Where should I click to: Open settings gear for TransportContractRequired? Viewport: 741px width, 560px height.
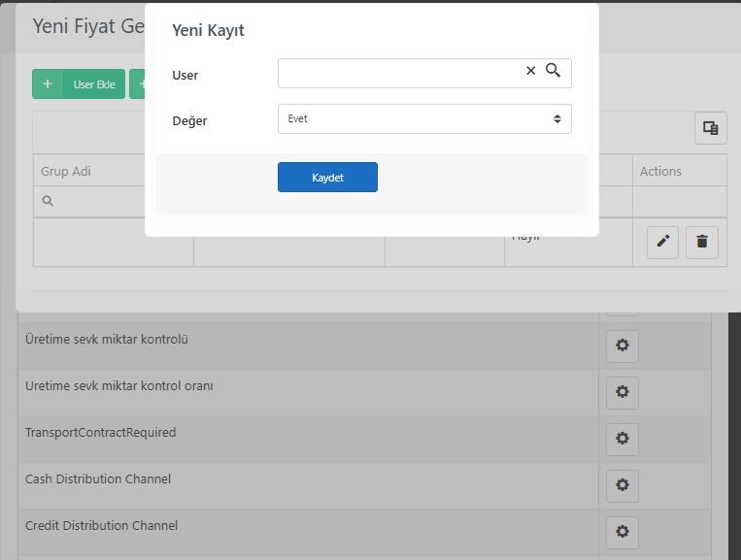pos(623,439)
